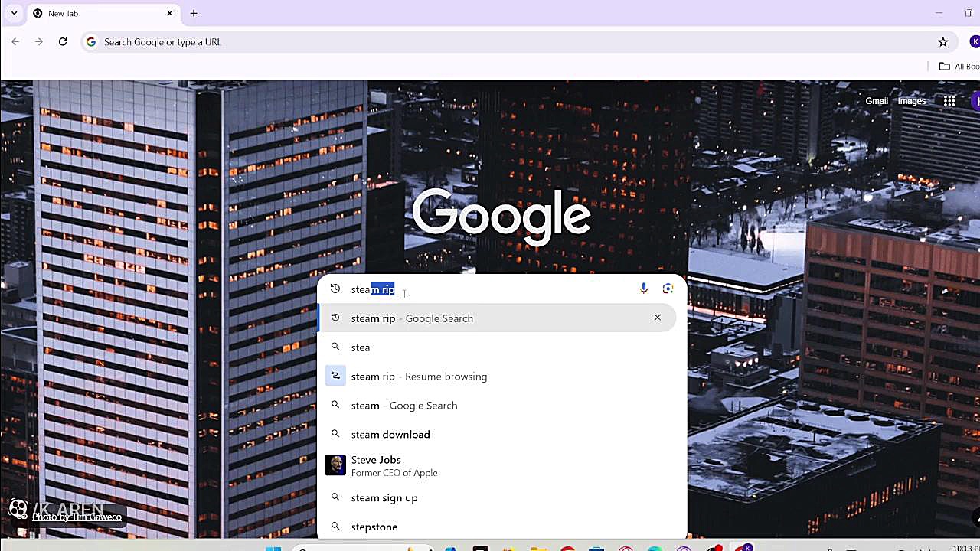The image size is (980, 551).
Task: Open the Chrome profile avatar
Action: coord(975,42)
